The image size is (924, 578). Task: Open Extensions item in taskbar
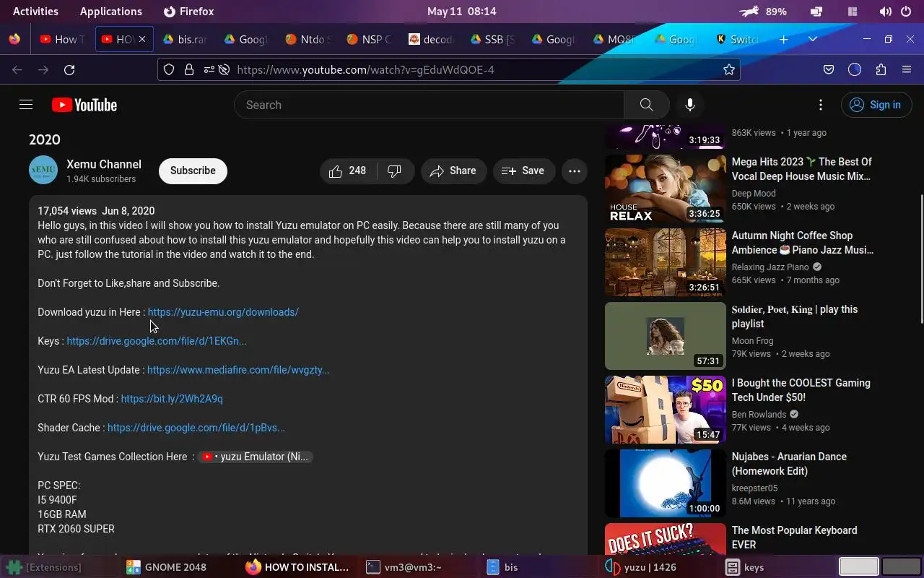(x=43, y=567)
